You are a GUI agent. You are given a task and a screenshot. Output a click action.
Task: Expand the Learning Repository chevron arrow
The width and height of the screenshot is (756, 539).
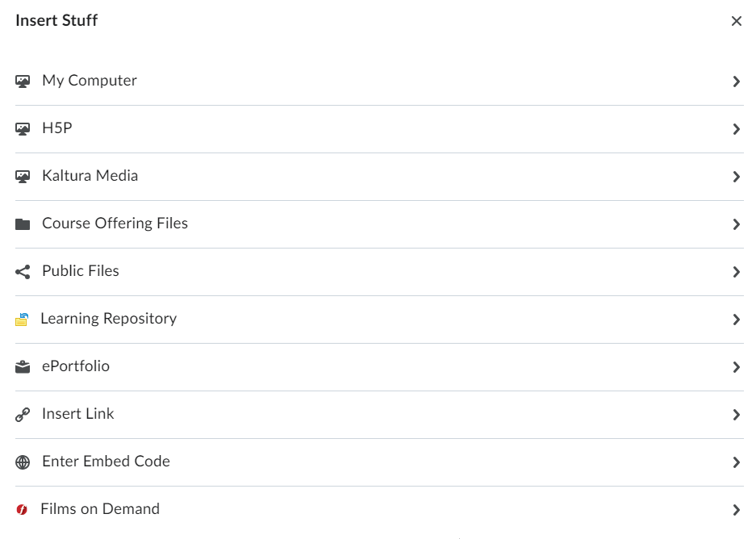point(736,320)
